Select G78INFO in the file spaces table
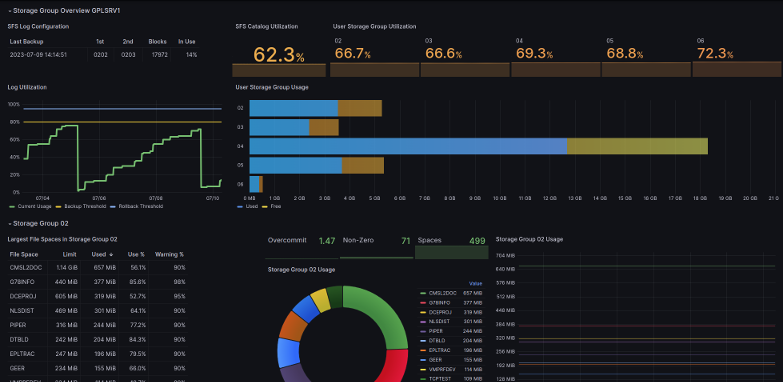Screen dimensions: 783x382 23,282
